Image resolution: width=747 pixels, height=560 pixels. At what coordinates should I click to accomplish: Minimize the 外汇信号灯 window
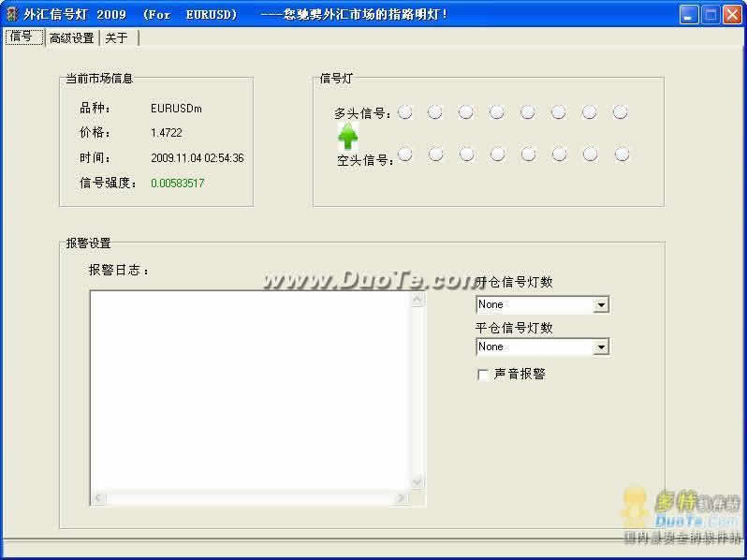(690, 15)
